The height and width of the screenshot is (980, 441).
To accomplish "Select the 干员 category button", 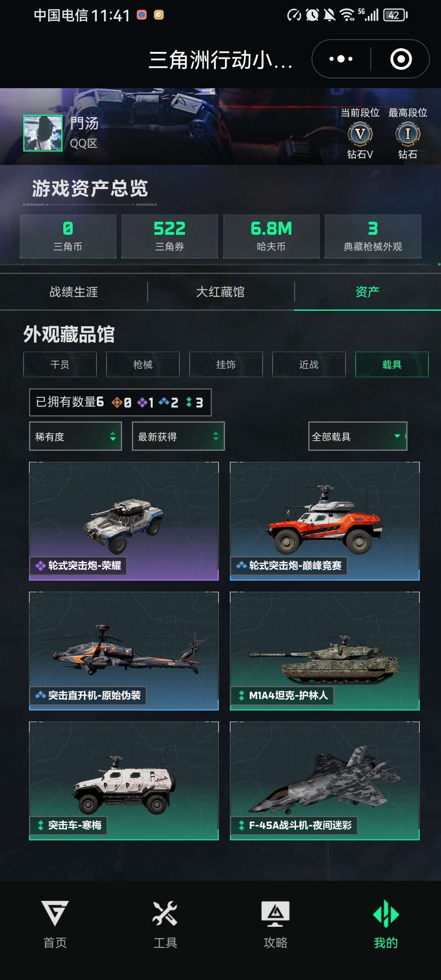I will (60, 364).
